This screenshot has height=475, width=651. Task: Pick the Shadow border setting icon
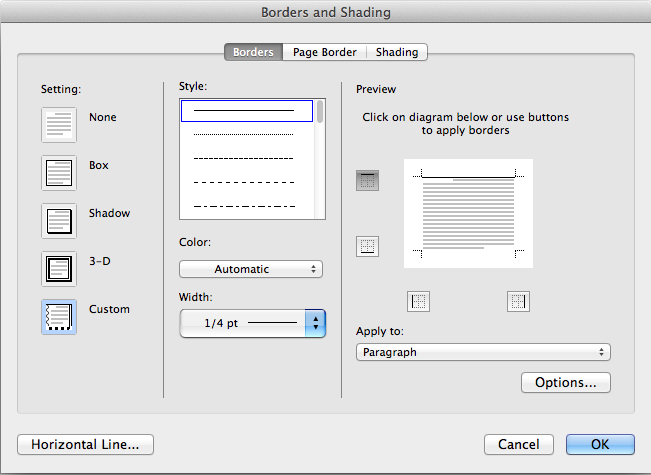(x=59, y=220)
